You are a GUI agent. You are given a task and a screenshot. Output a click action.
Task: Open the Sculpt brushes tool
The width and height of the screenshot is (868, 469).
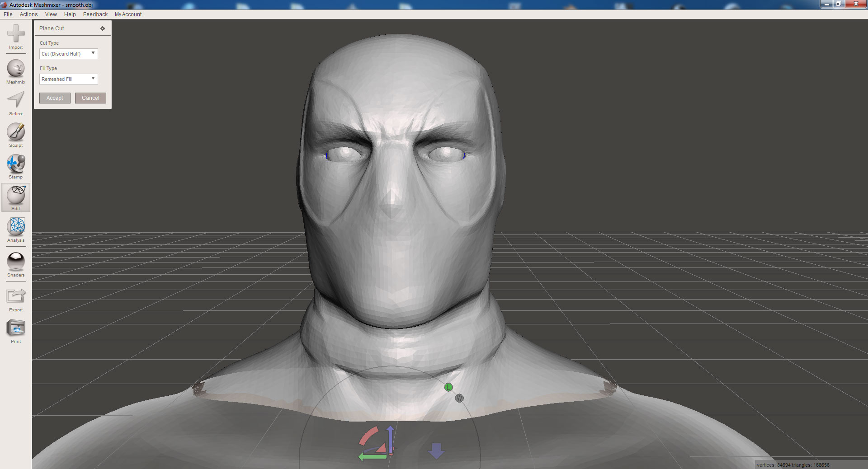pos(16,135)
